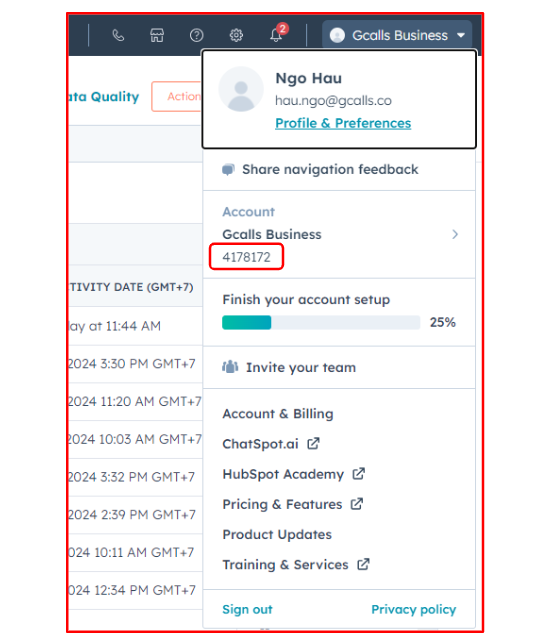
Task: Click the ChatSpot.ai external link icon
Action: point(313,443)
